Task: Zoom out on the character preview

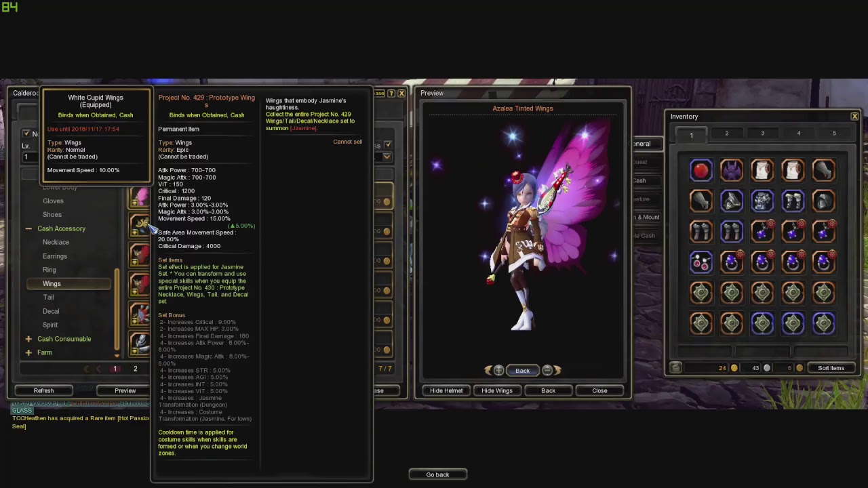Action: [547, 370]
